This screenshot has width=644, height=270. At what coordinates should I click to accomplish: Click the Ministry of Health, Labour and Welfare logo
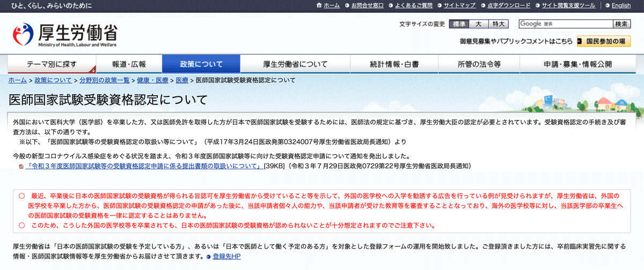point(64,35)
